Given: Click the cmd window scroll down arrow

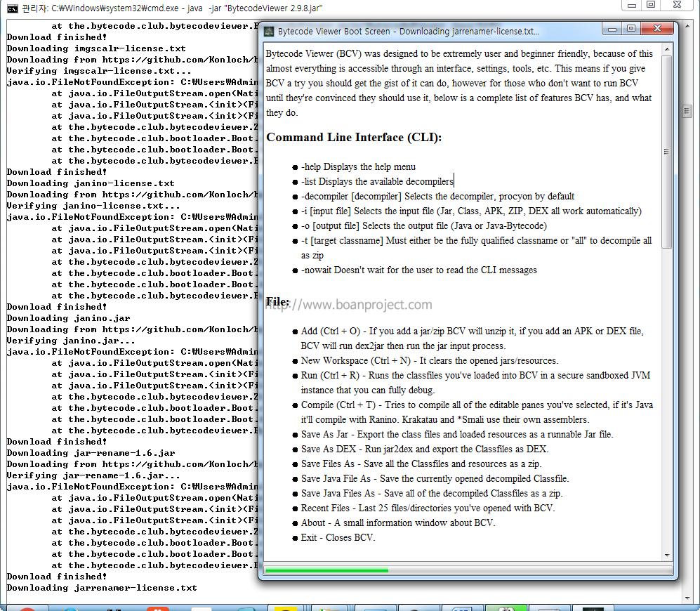Looking at the screenshot, I should [x=687, y=598].
